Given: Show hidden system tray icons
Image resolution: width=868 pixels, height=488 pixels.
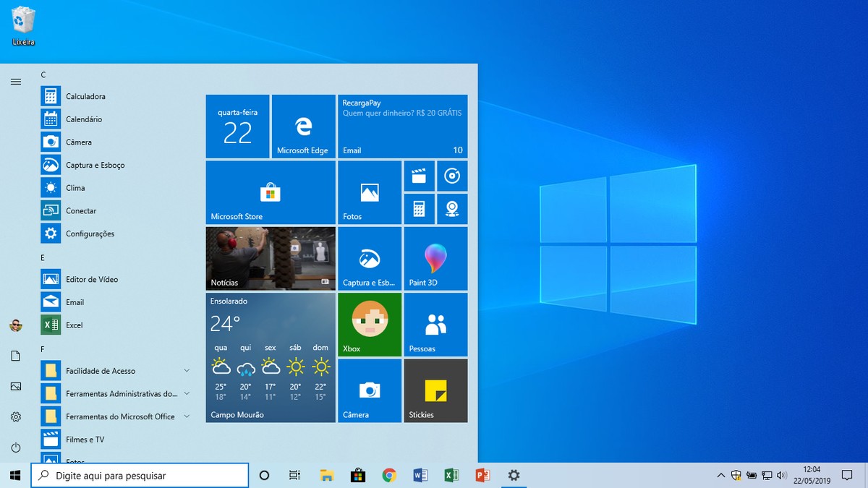Looking at the screenshot, I should pos(720,475).
